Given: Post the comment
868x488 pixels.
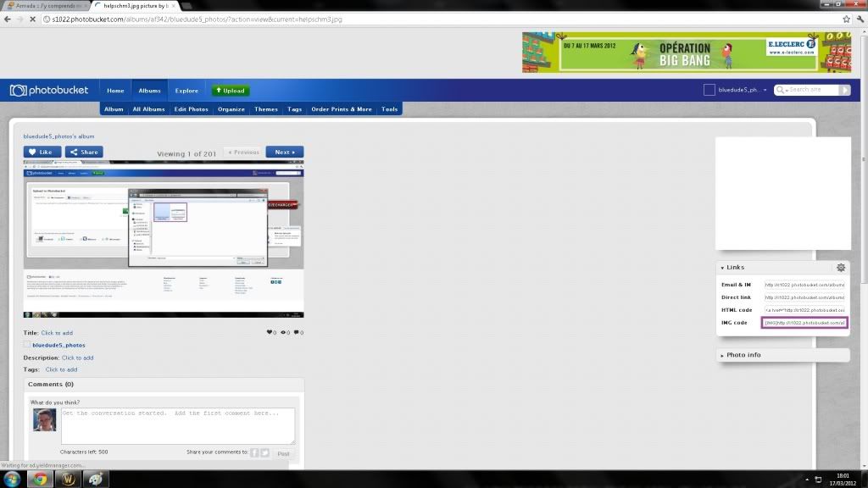Looking at the screenshot, I should coord(283,453).
